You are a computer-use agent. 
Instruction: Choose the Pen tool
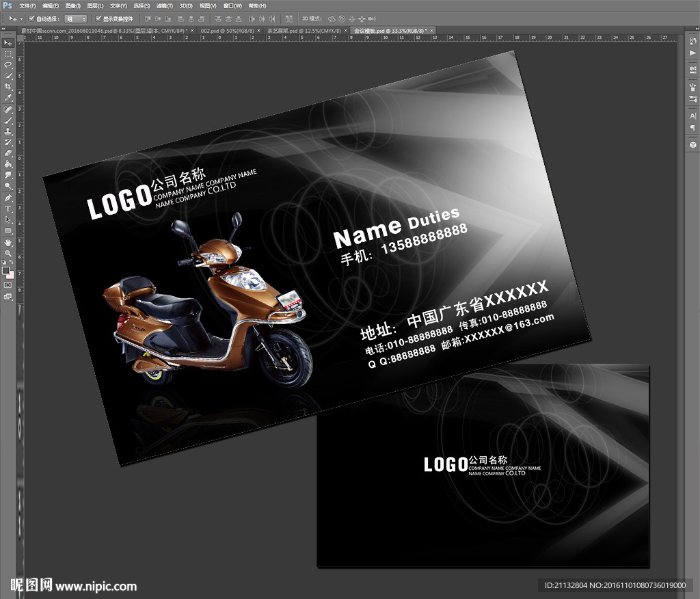8,198
